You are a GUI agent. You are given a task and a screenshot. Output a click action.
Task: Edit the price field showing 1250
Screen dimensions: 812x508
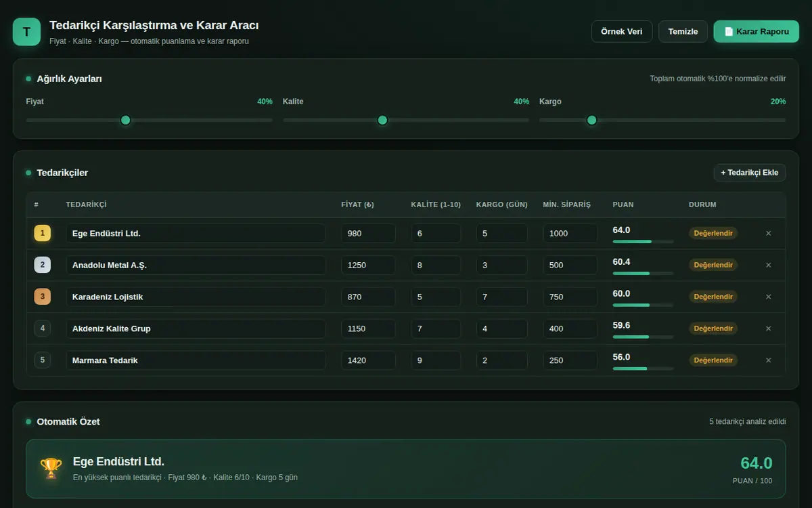[368, 265]
